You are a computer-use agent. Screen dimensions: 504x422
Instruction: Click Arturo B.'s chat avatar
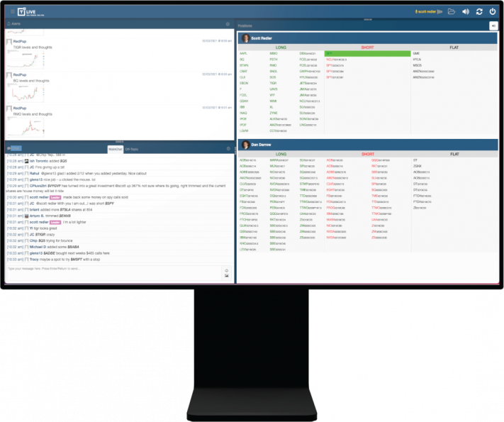(27, 216)
